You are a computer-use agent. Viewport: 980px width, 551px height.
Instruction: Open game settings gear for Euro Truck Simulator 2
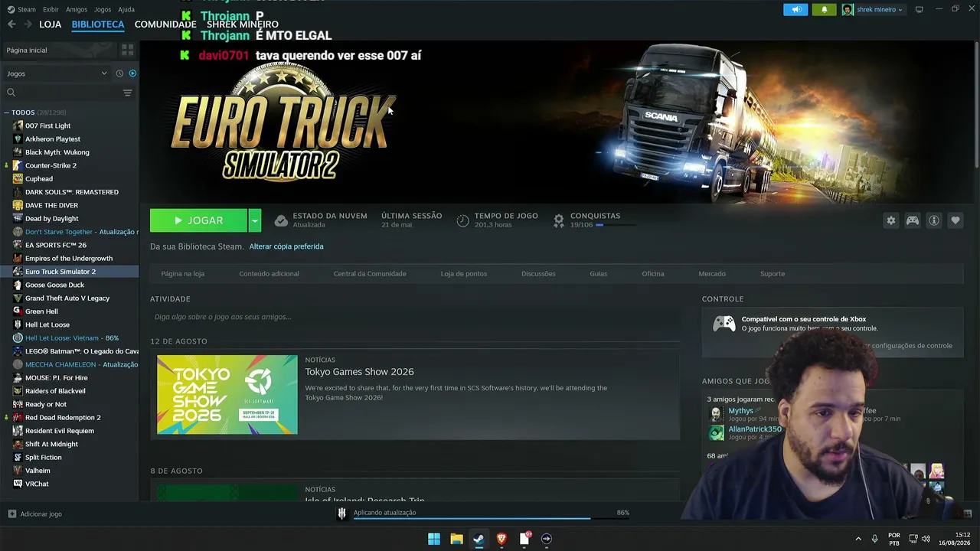[890, 220]
